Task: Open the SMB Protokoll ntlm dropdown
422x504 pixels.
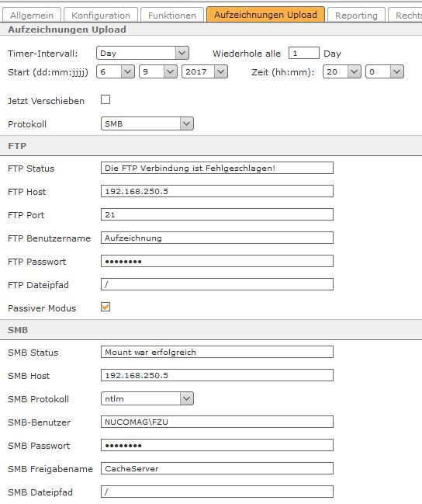Action: point(147,398)
